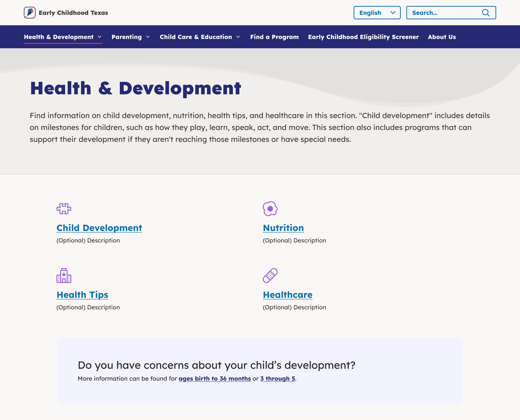The image size is (520, 420).
Task: Click the magnifying glass search icon
Action: click(x=485, y=13)
